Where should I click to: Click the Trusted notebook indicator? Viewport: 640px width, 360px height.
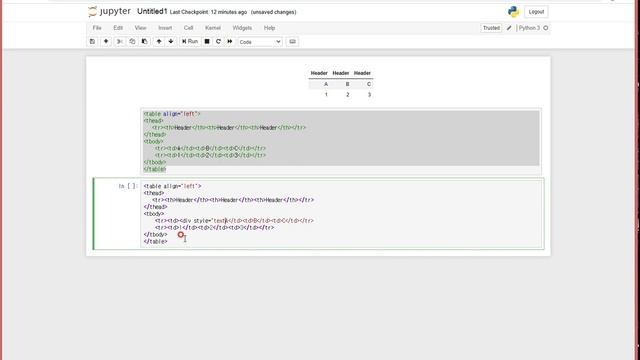(491, 28)
